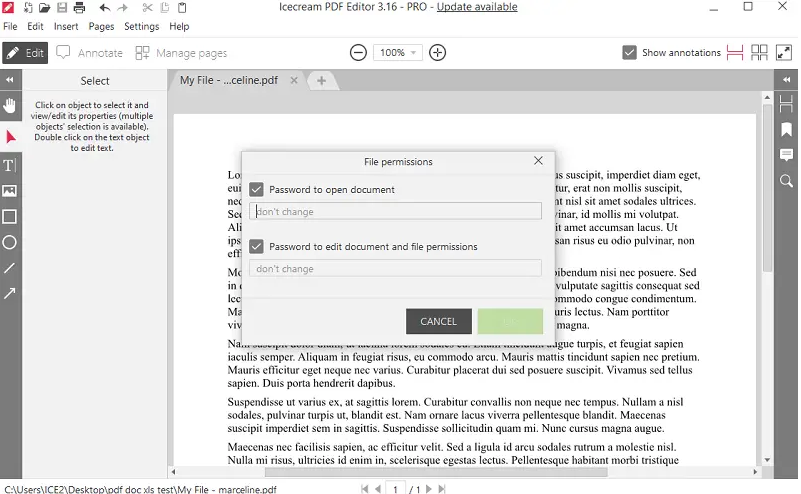This screenshot has width=801, height=494.
Task: Open Search panel with magnifier icon
Action: click(x=787, y=181)
